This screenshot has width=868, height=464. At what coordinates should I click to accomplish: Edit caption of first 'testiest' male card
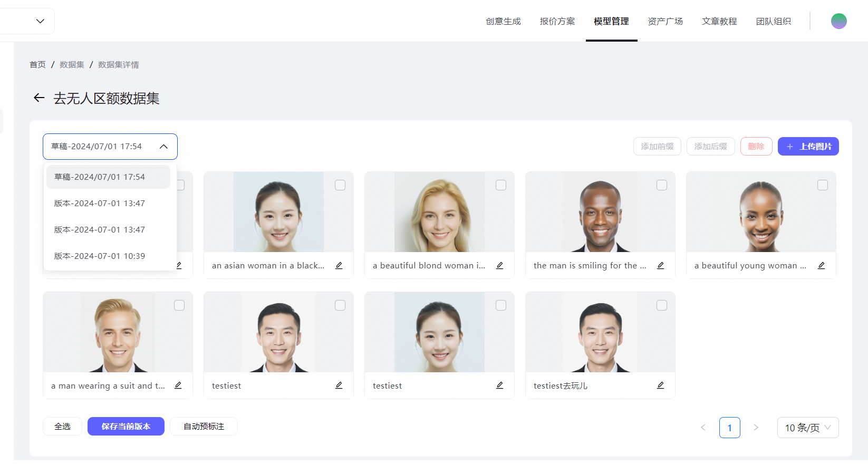pyautogui.click(x=339, y=385)
